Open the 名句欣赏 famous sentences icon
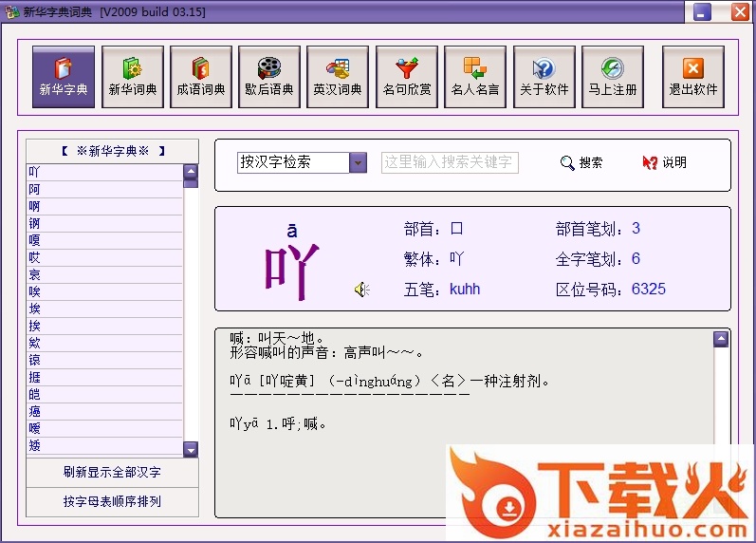756x543 pixels. (x=407, y=77)
